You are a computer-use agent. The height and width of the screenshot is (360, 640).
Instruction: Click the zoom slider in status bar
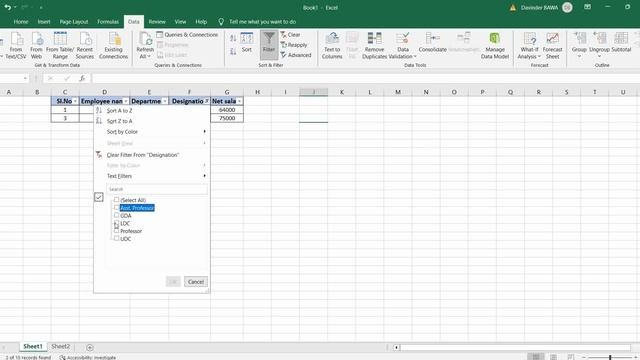click(610, 357)
